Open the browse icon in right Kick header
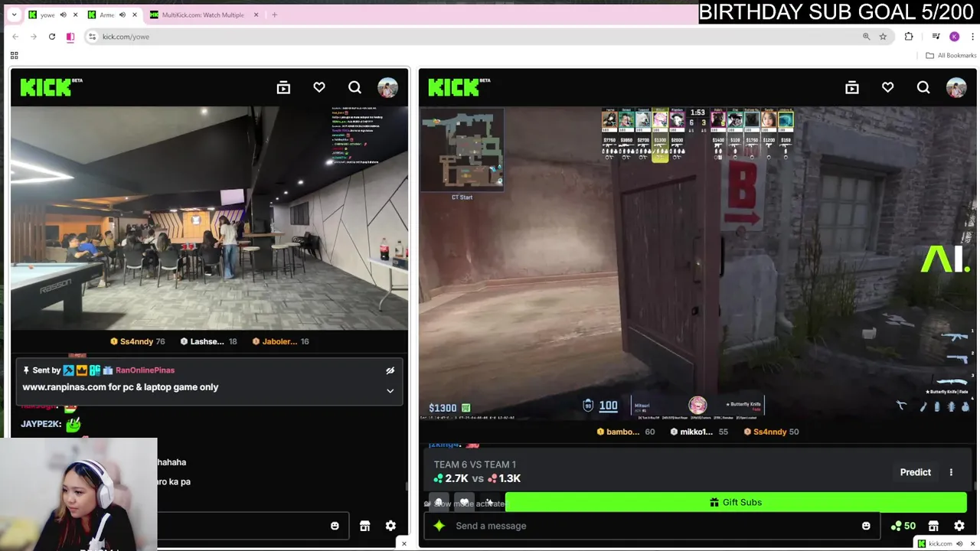This screenshot has height=551, width=980. click(852, 88)
